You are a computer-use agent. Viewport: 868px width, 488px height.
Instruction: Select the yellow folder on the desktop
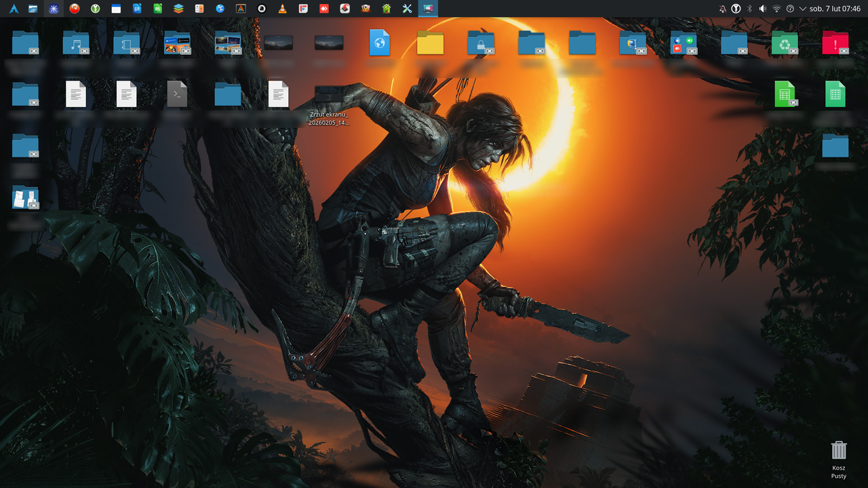(430, 43)
